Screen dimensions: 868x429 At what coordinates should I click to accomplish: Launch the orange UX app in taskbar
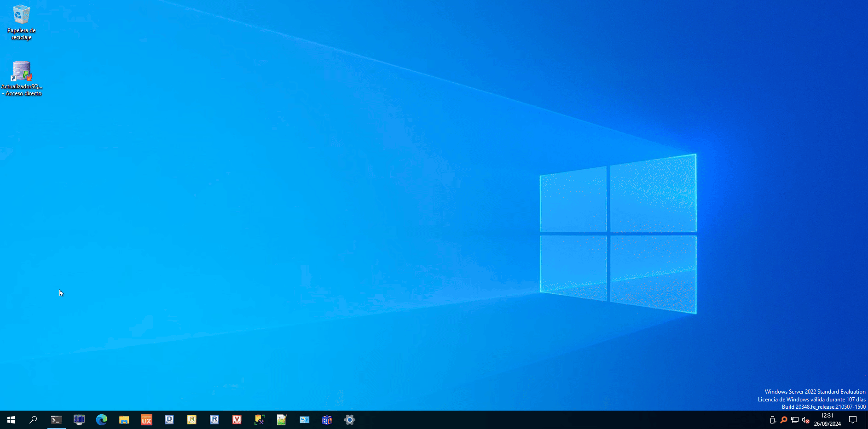click(x=147, y=420)
